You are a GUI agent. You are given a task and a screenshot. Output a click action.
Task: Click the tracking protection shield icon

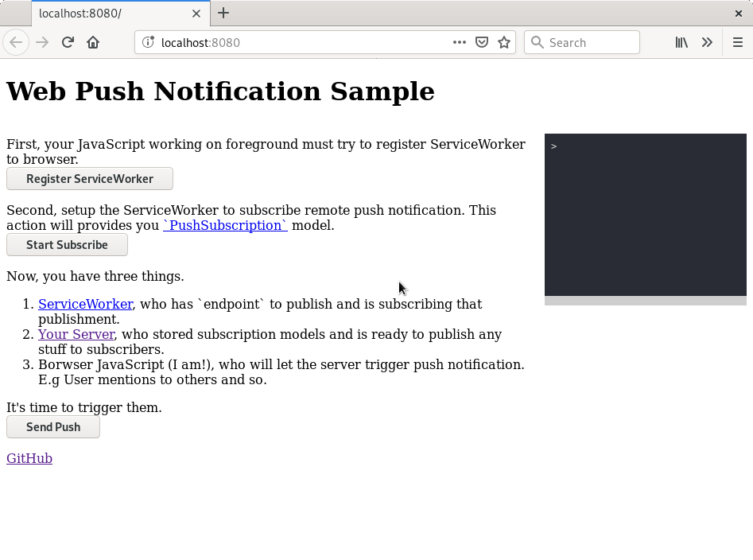click(482, 41)
